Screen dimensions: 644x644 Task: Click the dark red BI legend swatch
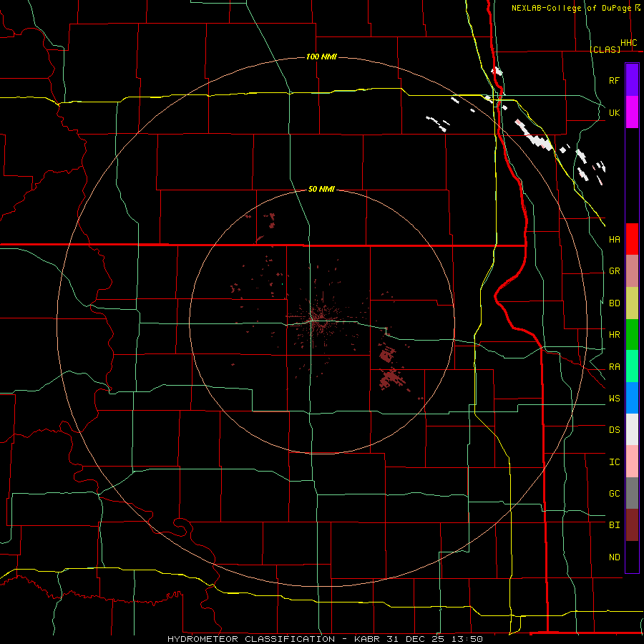[632, 525]
